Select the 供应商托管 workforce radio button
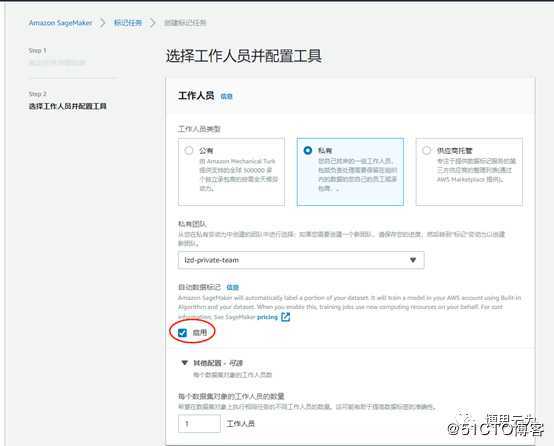The height and width of the screenshot is (446, 554). 426,151
